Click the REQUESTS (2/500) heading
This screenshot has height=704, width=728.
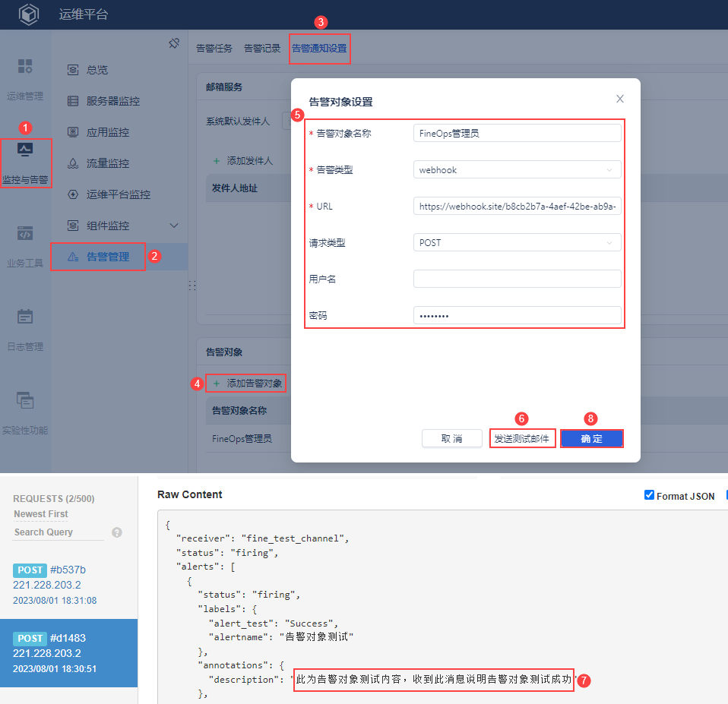pos(54,498)
